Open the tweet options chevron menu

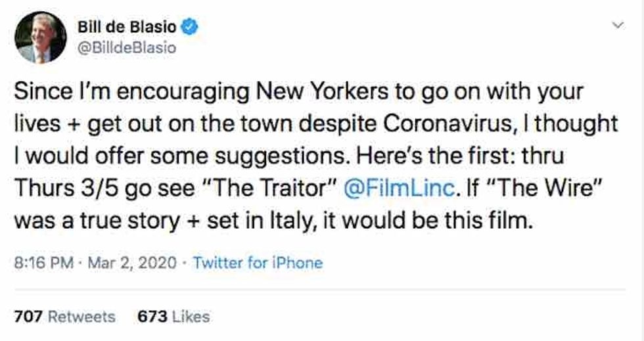(x=616, y=26)
